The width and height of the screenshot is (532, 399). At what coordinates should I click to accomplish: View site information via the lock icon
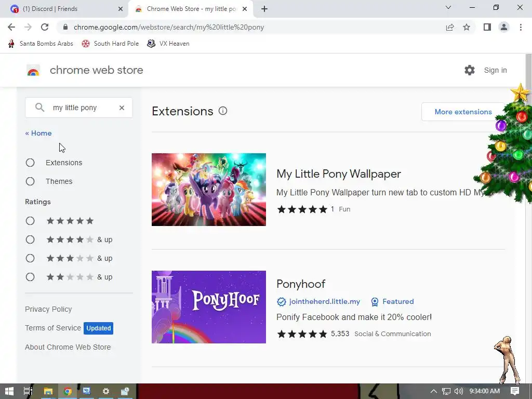[65, 27]
